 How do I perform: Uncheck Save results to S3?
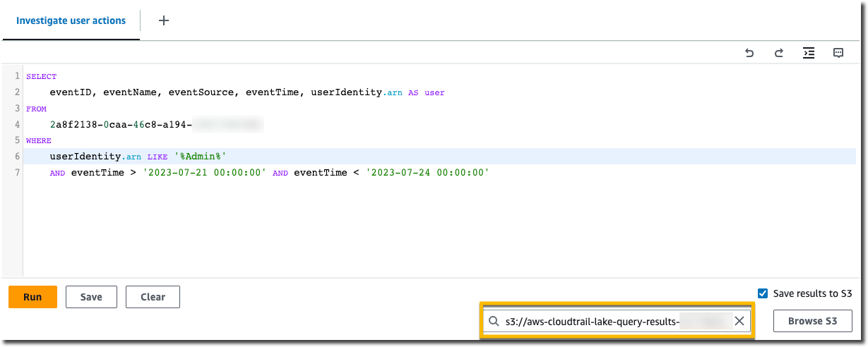pyautogui.click(x=763, y=293)
